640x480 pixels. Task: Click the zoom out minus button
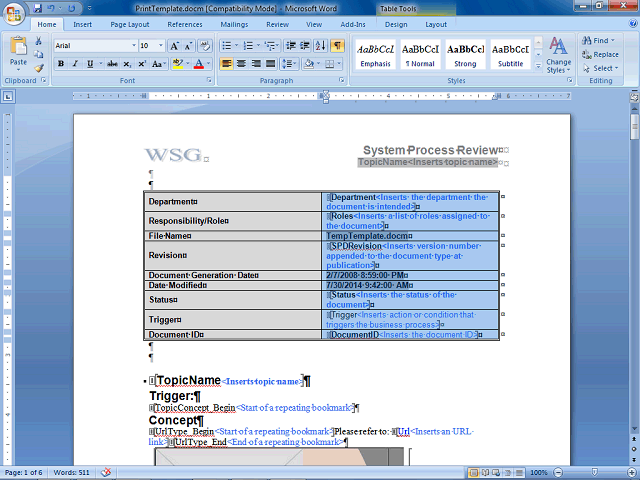[558, 472]
